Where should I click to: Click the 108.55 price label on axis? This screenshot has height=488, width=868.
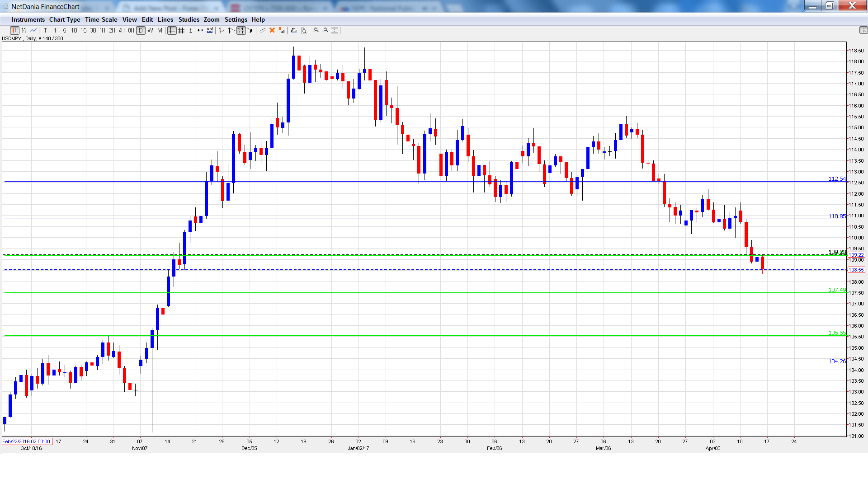coord(856,270)
